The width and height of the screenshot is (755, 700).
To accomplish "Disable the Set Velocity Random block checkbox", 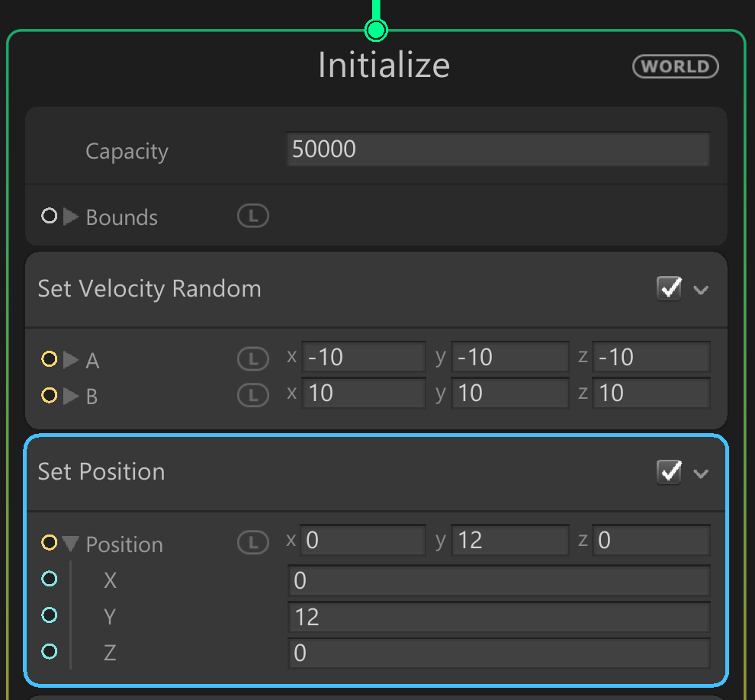I will pos(669,288).
